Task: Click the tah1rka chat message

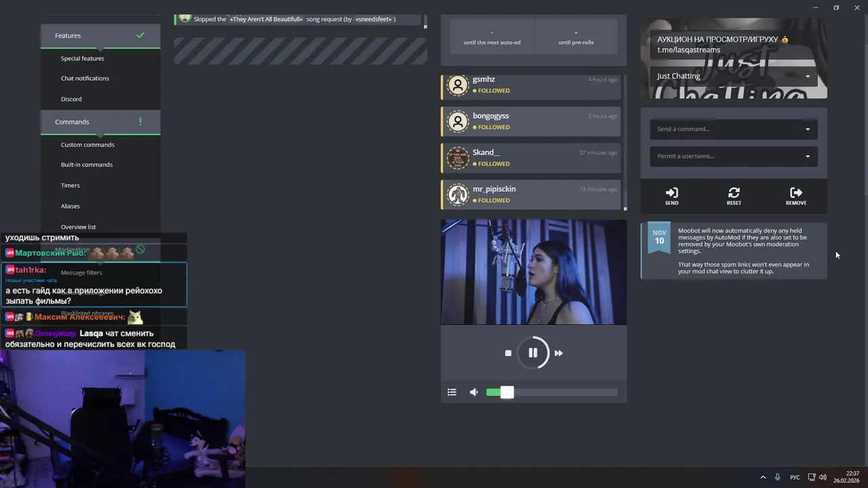Action: (x=94, y=285)
